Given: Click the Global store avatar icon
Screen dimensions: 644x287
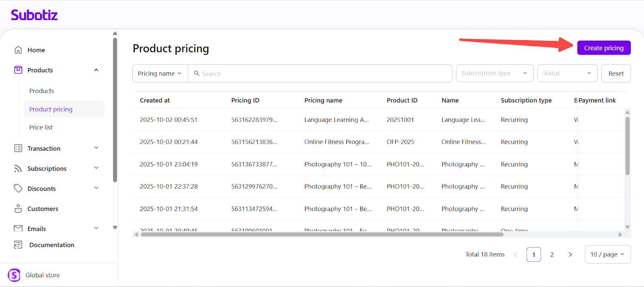Looking at the screenshot, I should [14, 275].
